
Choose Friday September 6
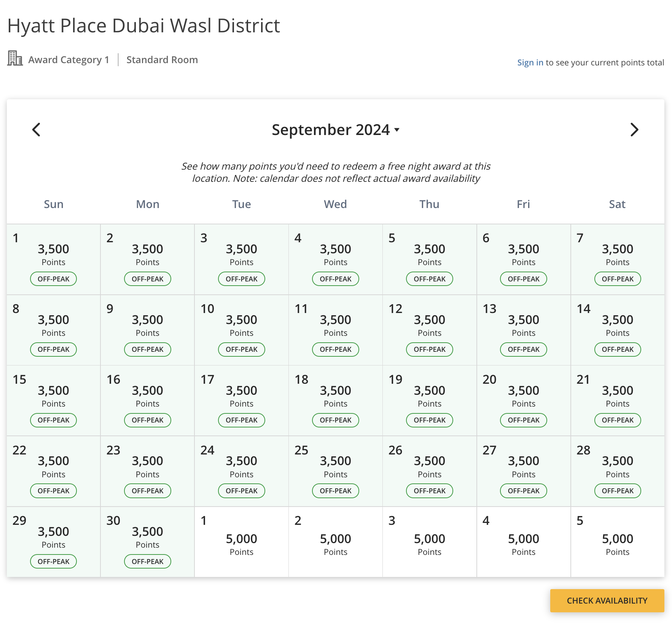(x=524, y=259)
